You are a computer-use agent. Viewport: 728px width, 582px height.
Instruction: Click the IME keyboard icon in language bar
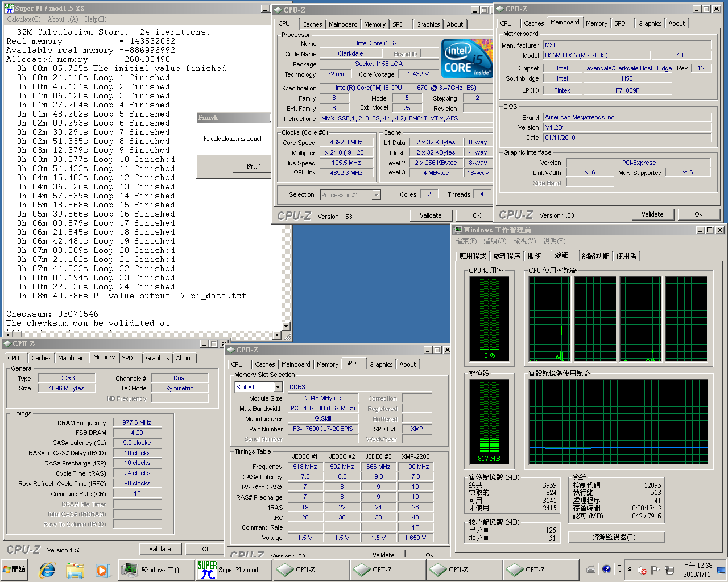pyautogui.click(x=591, y=569)
